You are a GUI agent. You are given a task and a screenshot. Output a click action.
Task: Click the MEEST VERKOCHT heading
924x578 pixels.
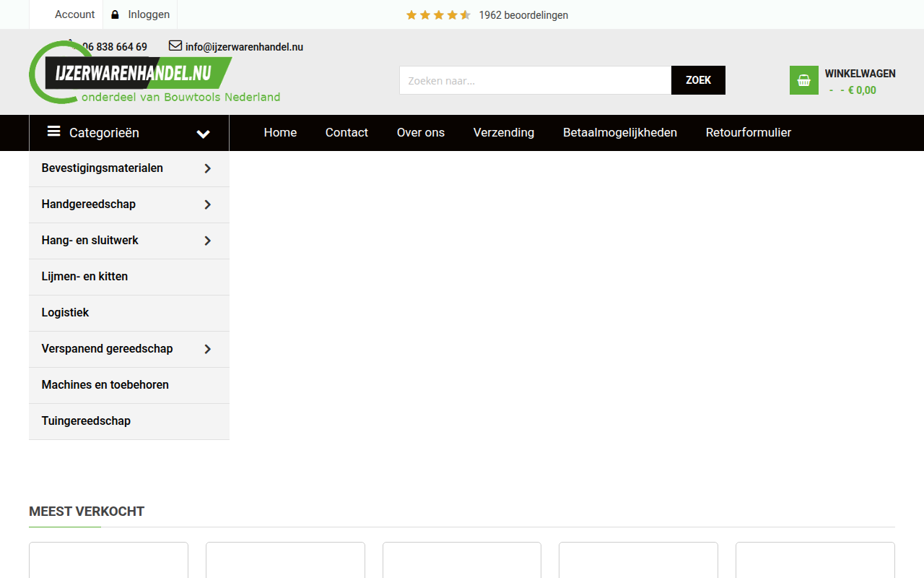[87, 512]
